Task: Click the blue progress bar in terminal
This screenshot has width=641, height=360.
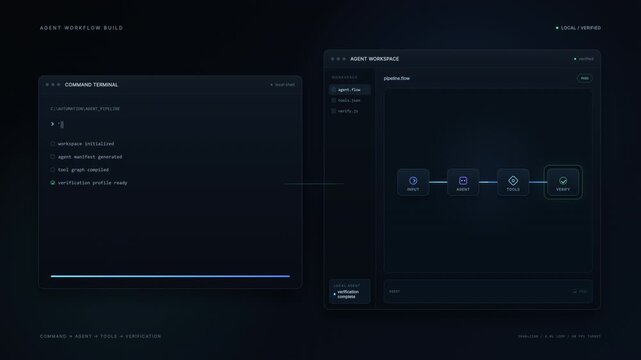Action: (170, 276)
